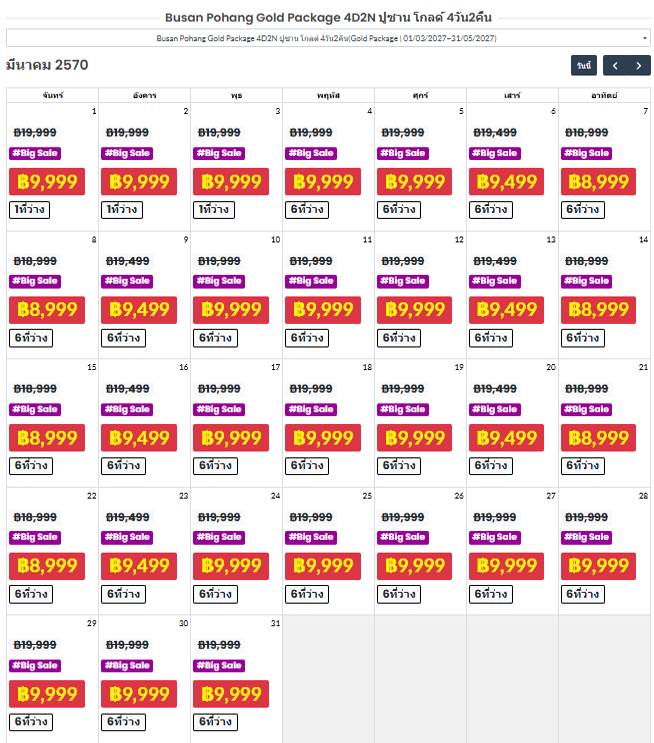Select ฿9,999 price on March 1
654x743 pixels.
pyautogui.click(x=47, y=181)
